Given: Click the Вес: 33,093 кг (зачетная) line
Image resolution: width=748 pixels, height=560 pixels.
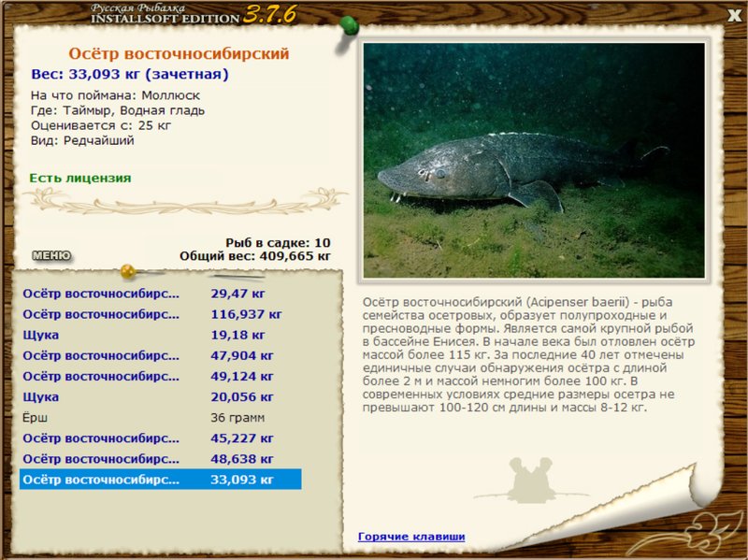Looking at the screenshot, I should [130, 75].
